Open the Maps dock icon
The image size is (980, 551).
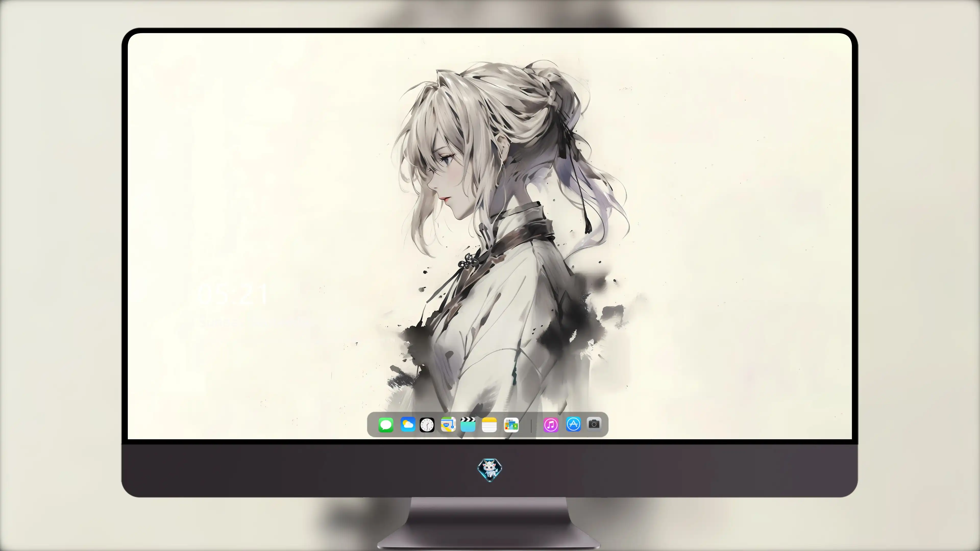pyautogui.click(x=448, y=424)
